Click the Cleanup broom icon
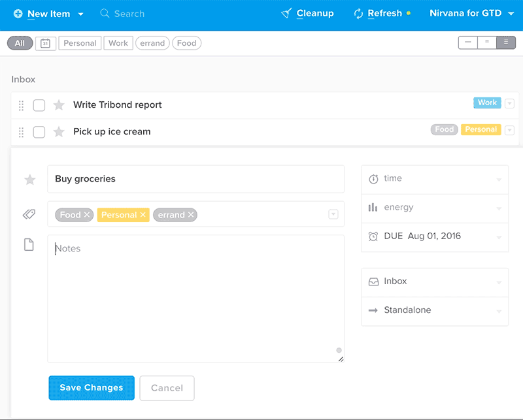Image resolution: width=523 pixels, height=420 pixels. [x=286, y=14]
